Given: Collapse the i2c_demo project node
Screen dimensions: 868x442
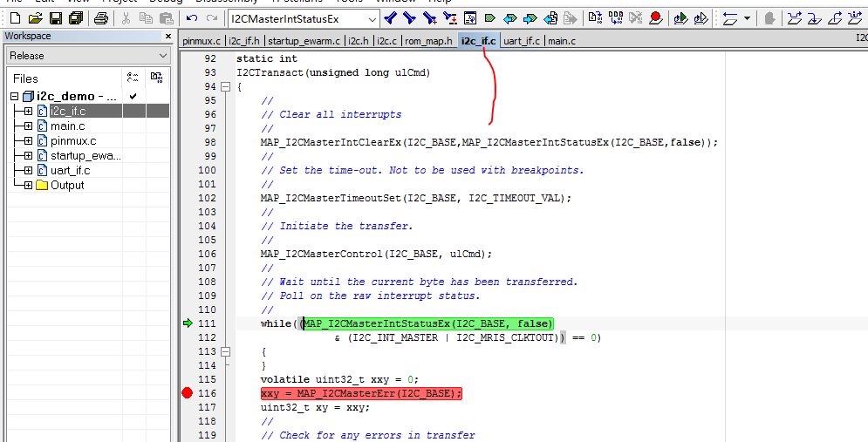Looking at the screenshot, I should 14,96.
